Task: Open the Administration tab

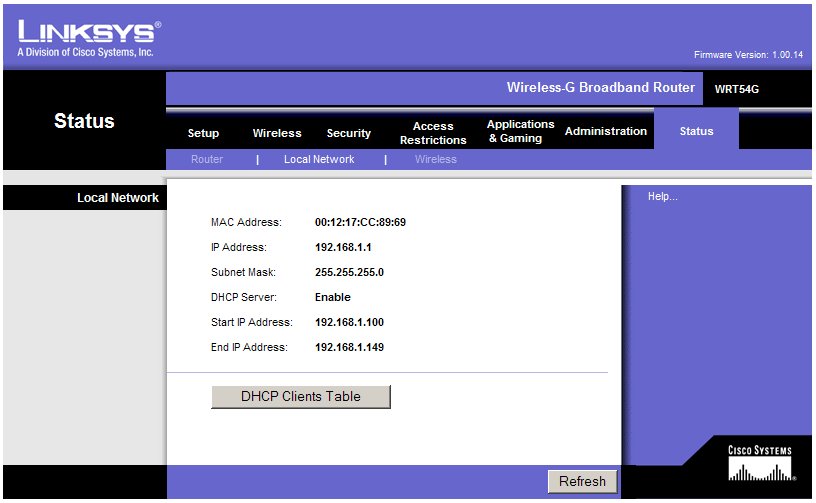Action: [x=606, y=131]
